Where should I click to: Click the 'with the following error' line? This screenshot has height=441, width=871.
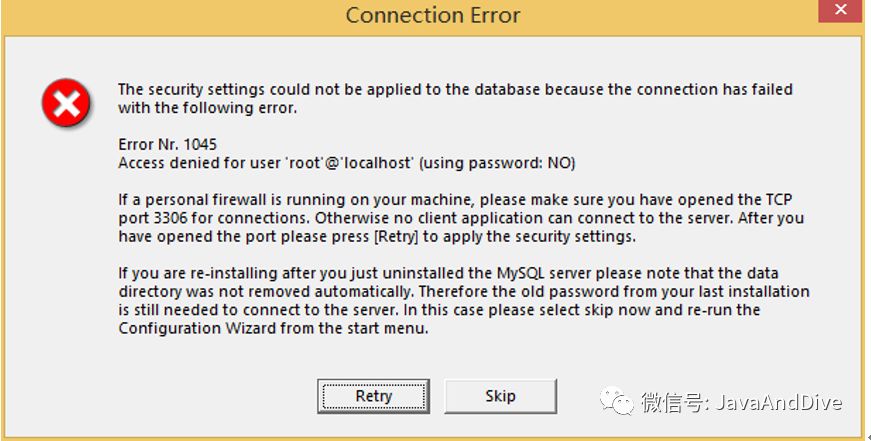[x=207, y=107]
